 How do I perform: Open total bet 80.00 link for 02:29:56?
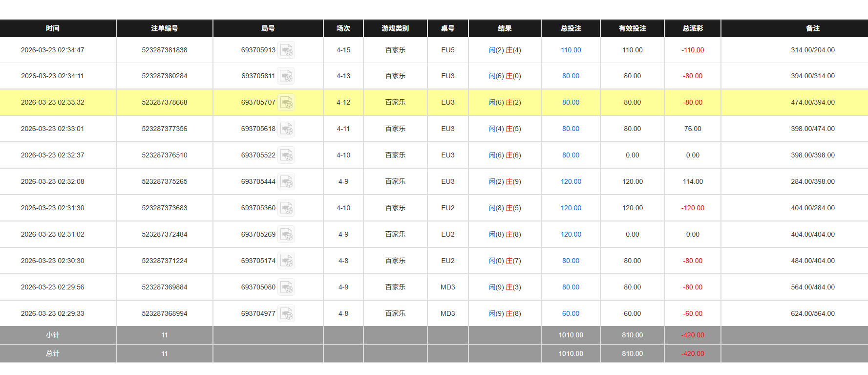coord(571,287)
